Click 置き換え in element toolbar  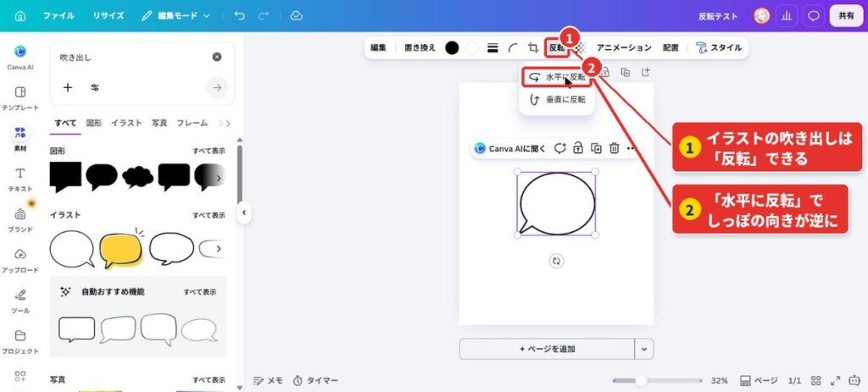[420, 47]
